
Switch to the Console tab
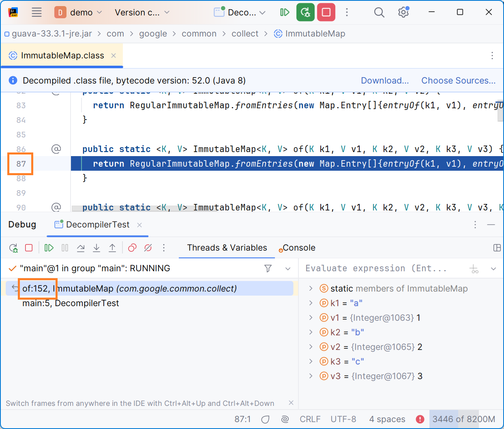click(x=297, y=248)
